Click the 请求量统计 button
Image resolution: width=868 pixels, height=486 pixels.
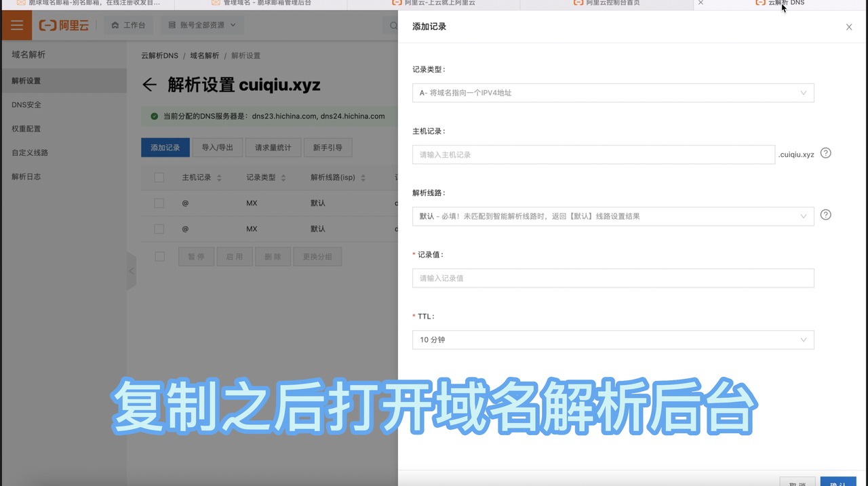click(x=273, y=148)
